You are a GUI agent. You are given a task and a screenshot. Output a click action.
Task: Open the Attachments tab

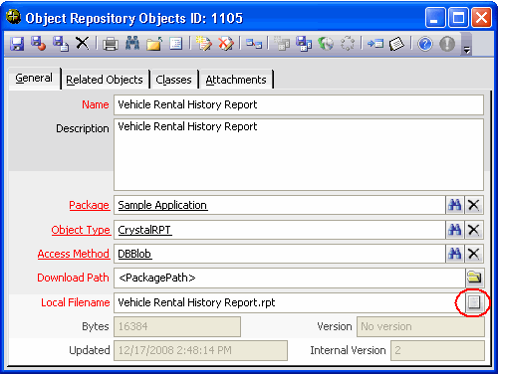click(236, 80)
